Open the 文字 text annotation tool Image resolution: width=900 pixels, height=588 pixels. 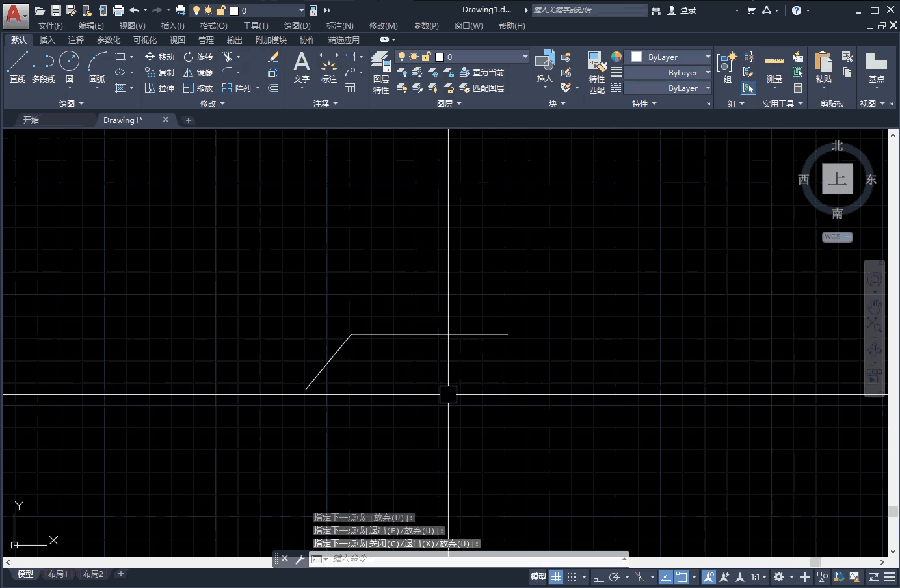pyautogui.click(x=301, y=68)
